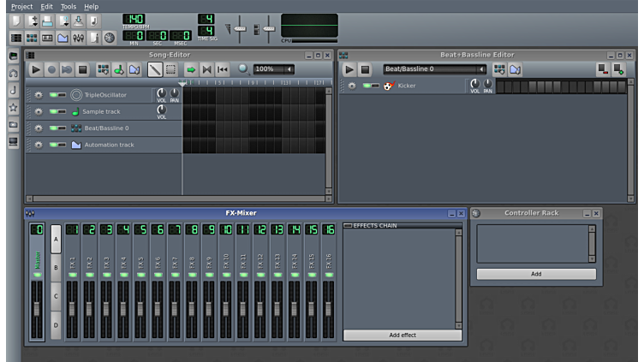Click the Add effect button
This screenshot has height=362, width=644.
[402, 335]
